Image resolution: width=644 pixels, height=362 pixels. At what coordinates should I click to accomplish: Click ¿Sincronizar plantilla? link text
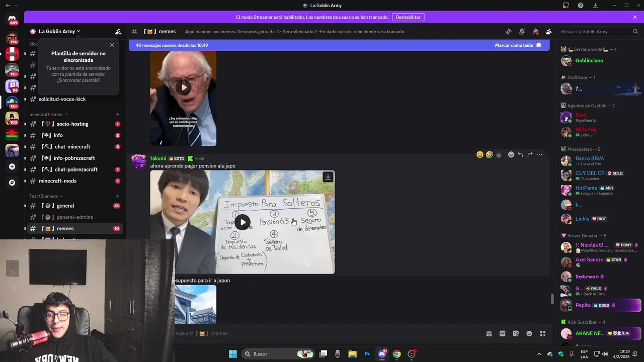78,80
